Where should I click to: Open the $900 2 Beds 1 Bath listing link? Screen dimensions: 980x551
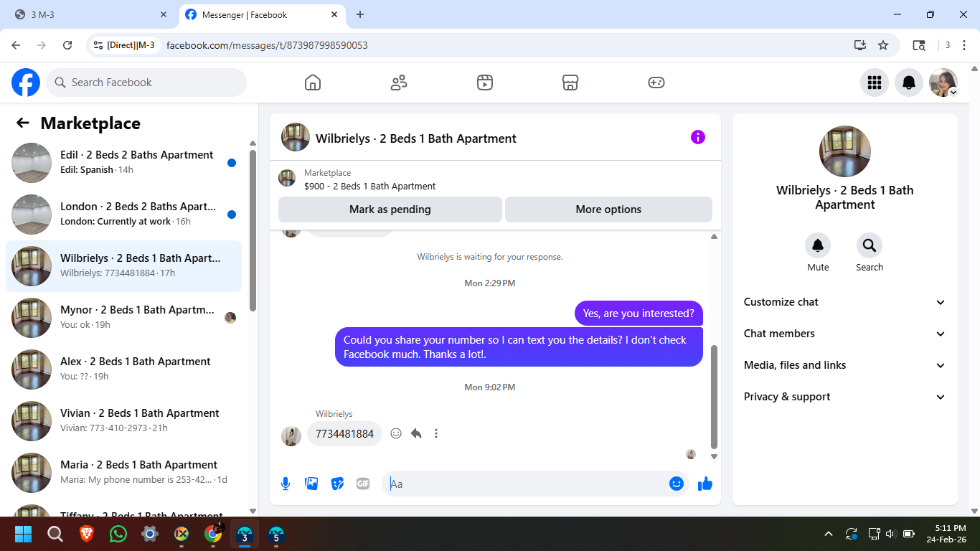369,186
